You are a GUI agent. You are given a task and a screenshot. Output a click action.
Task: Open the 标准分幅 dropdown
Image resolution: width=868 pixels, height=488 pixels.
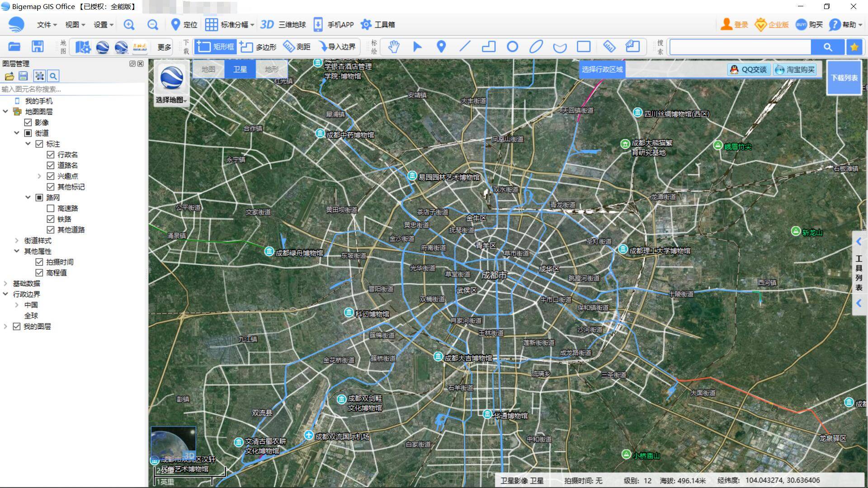(x=230, y=25)
